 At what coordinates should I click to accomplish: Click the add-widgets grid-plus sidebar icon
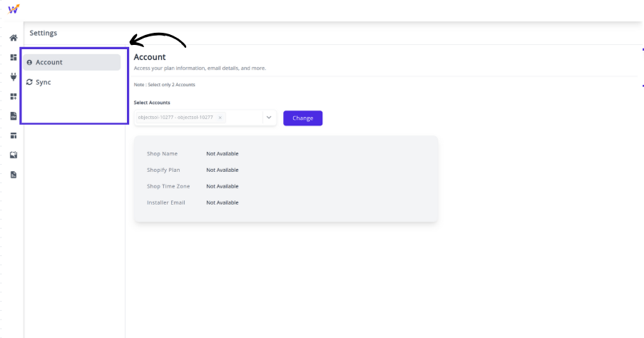pos(13,96)
